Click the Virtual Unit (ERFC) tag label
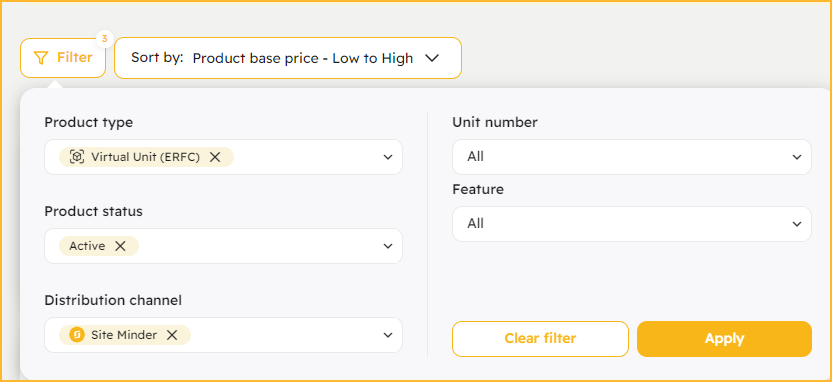The height and width of the screenshot is (382, 832). pyautogui.click(x=145, y=157)
